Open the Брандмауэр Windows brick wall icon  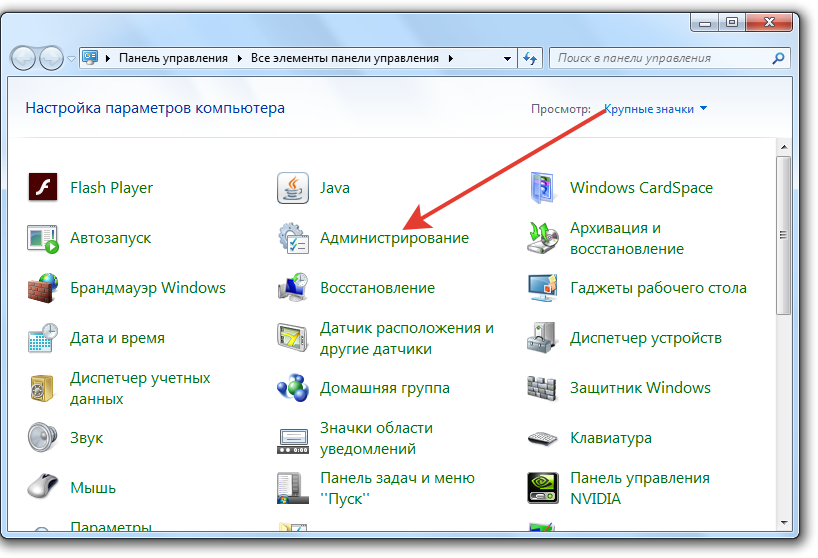pos(43,288)
